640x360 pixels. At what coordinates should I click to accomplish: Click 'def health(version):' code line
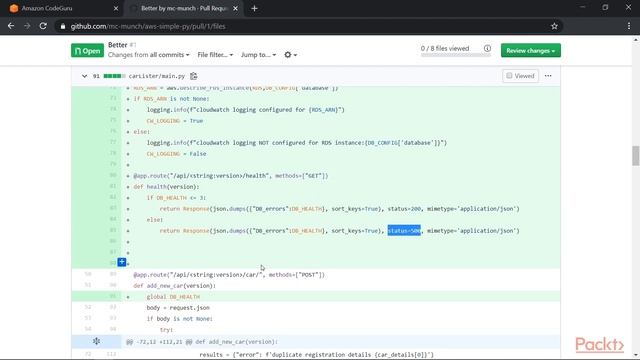point(166,187)
